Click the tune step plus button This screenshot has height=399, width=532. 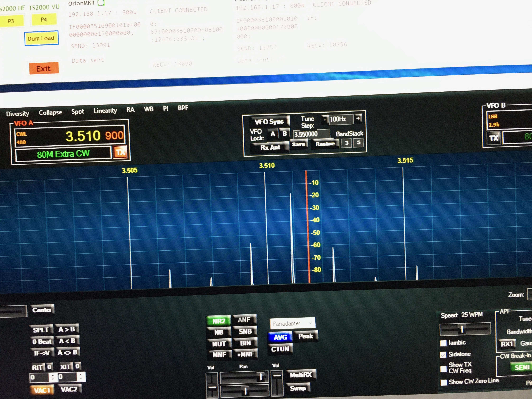tap(358, 118)
